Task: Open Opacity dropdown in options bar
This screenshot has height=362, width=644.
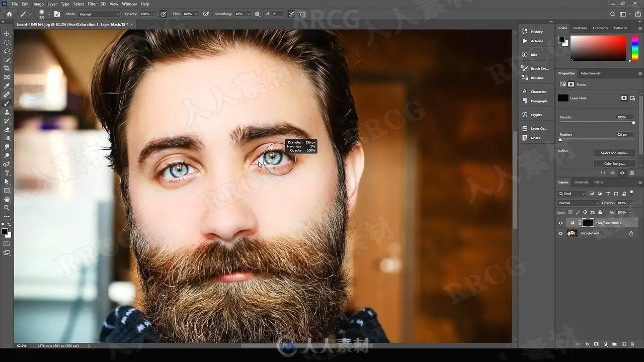Action: click(x=154, y=14)
